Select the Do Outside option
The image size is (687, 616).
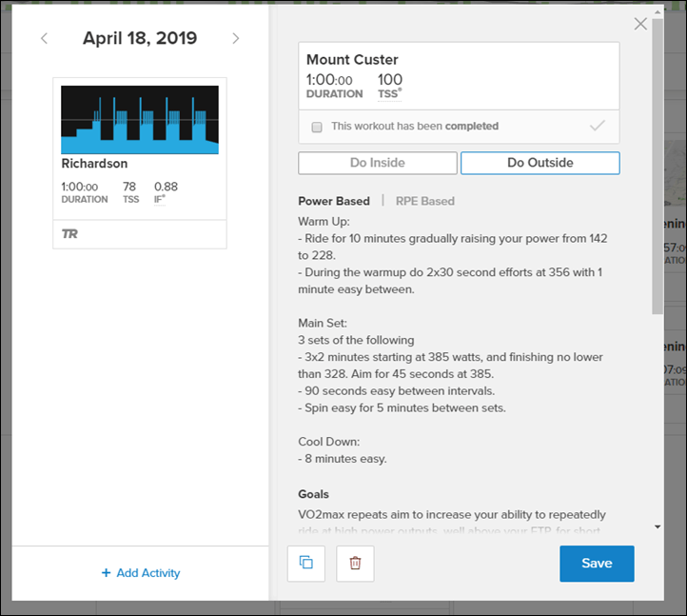(540, 163)
